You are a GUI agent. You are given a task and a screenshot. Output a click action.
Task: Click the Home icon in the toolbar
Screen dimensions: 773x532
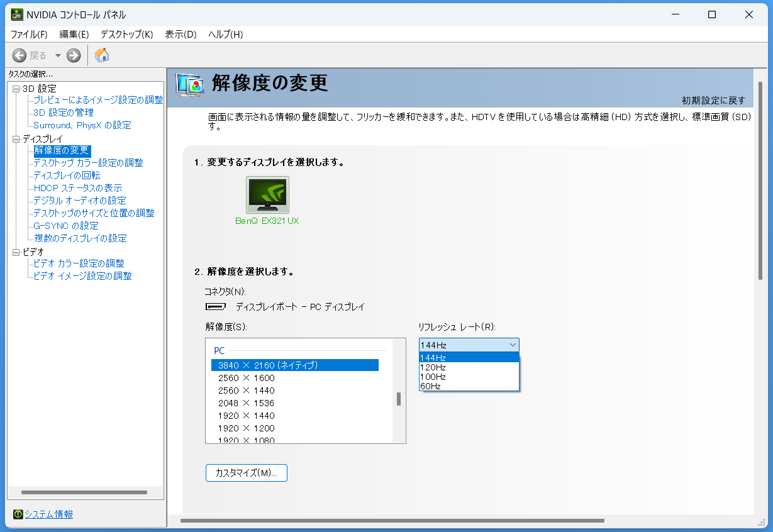[102, 55]
